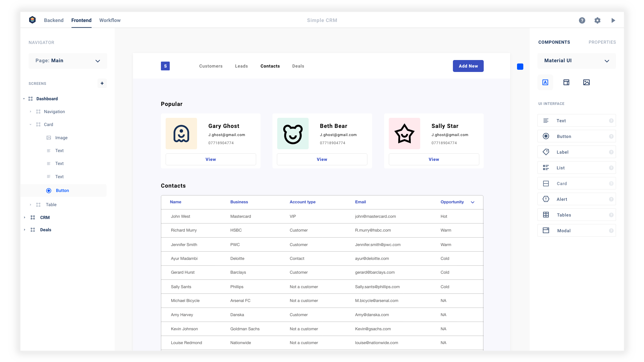Open the help question mark icon
The image size is (644, 362).
pyautogui.click(x=582, y=20)
